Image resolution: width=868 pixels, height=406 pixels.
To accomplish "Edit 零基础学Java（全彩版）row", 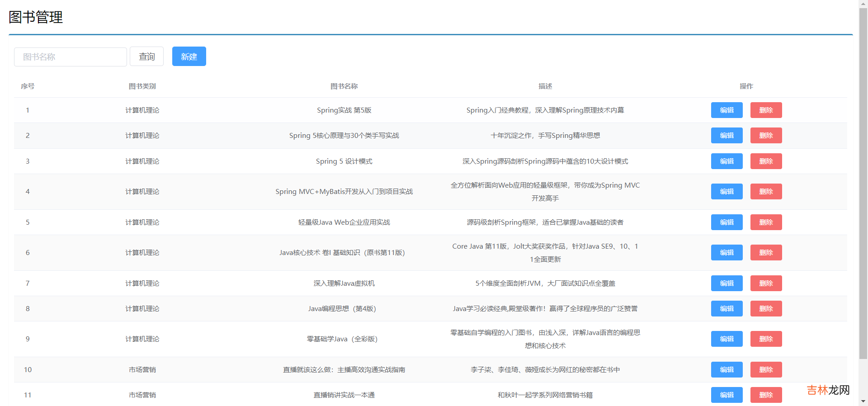I will 727,339.
